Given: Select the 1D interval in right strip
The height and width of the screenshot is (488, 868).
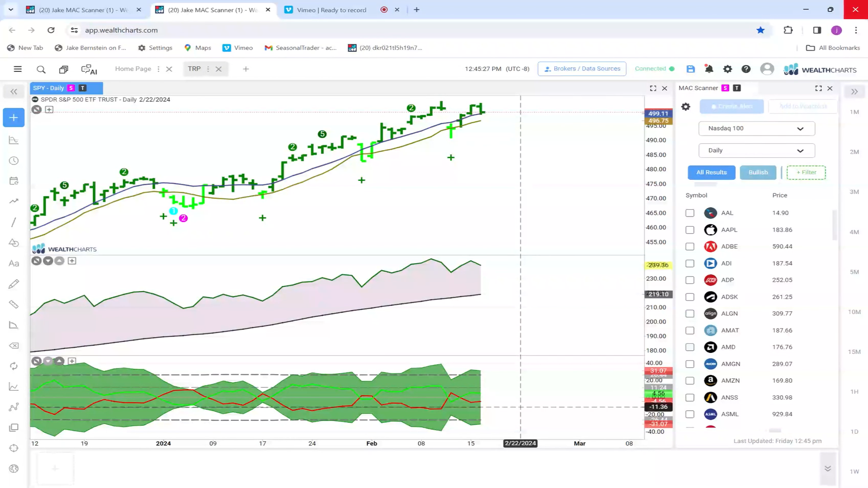Looking at the screenshot, I should click(x=854, y=432).
